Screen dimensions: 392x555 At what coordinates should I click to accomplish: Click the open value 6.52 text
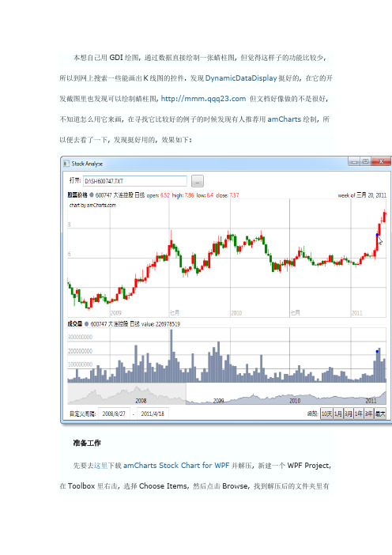165,195
